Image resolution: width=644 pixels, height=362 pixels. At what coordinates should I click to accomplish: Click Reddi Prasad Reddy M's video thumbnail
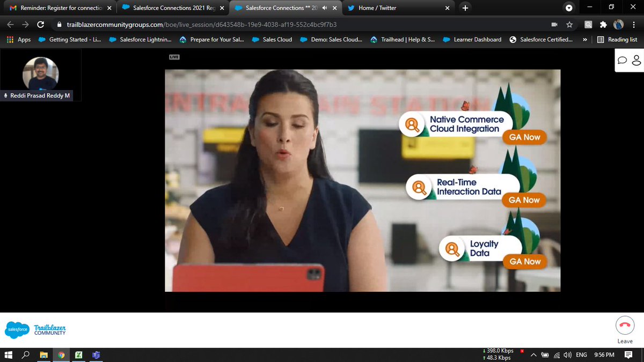point(41,75)
